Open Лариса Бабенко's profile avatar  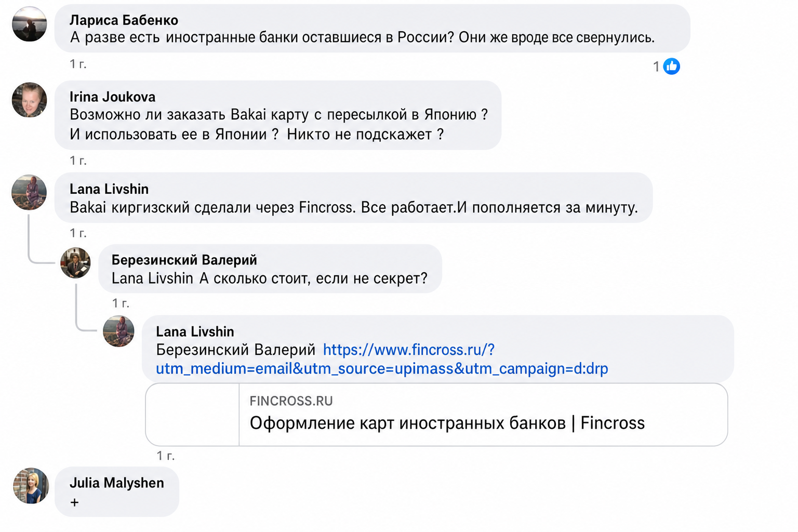click(x=30, y=24)
